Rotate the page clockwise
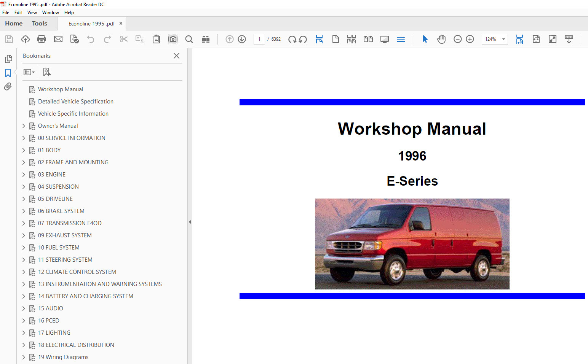This screenshot has width=588, height=364. 292,39
